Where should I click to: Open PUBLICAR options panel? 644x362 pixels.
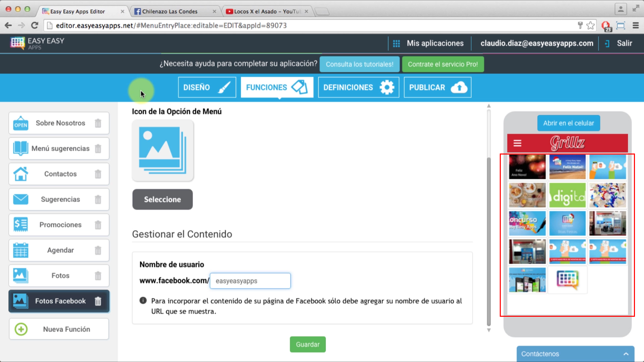437,87
